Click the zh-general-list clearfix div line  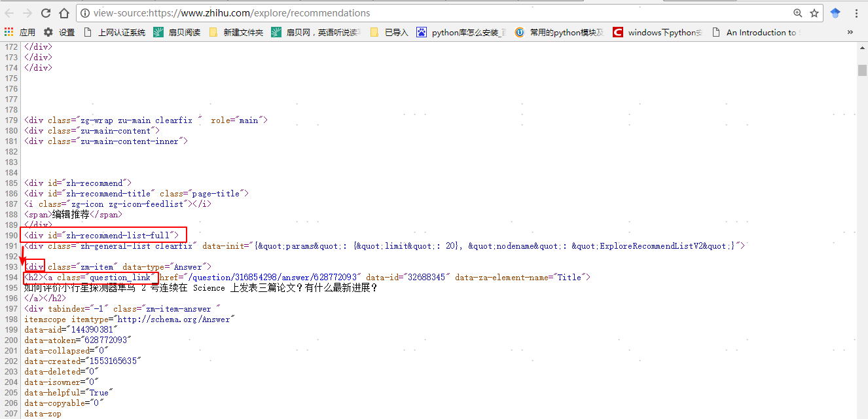pyautogui.click(x=385, y=246)
